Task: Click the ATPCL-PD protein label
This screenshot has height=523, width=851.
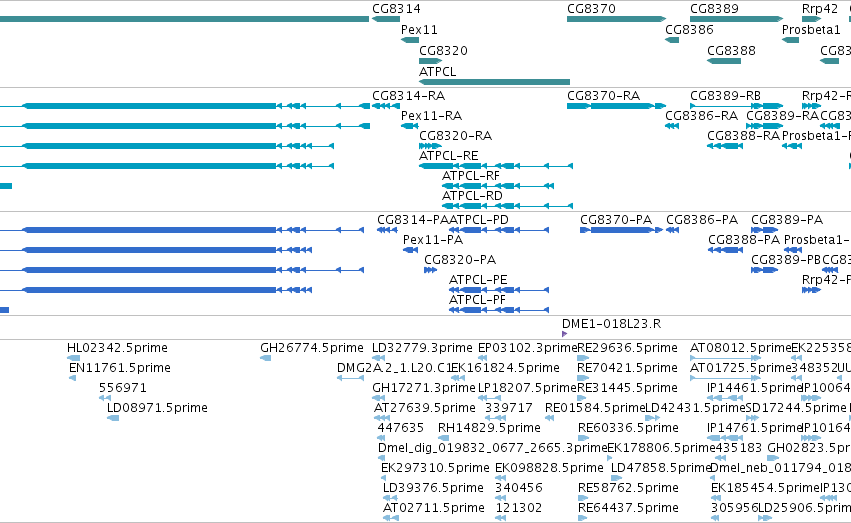Action: (479, 220)
